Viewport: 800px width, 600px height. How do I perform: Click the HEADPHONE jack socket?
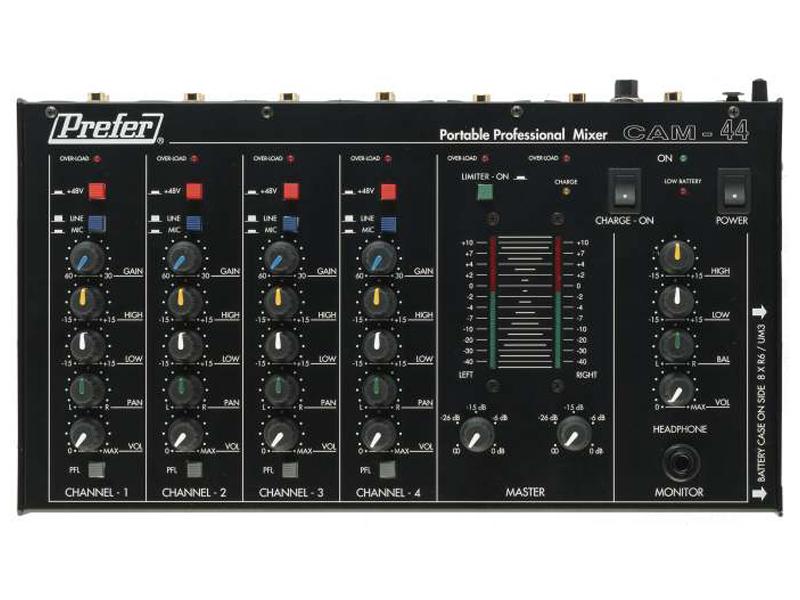(x=678, y=461)
